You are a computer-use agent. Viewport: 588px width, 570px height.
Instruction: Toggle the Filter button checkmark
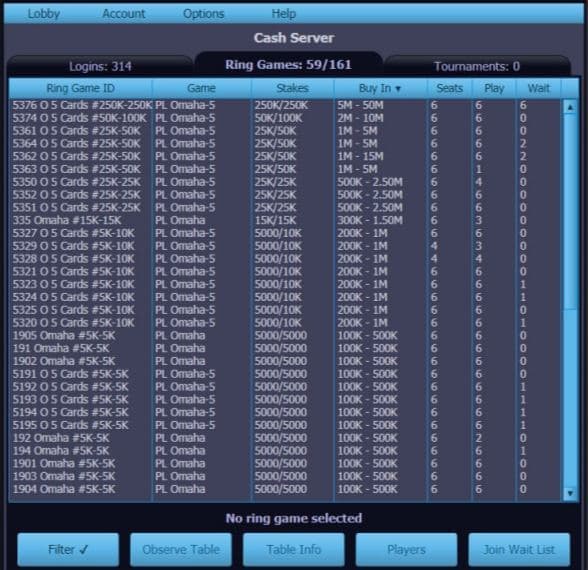coord(68,550)
